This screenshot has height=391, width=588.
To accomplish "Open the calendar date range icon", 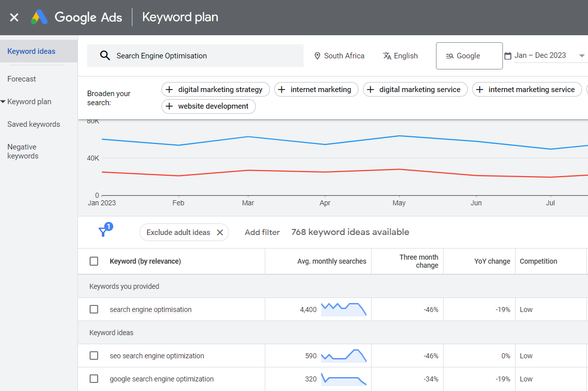I will click(x=507, y=56).
